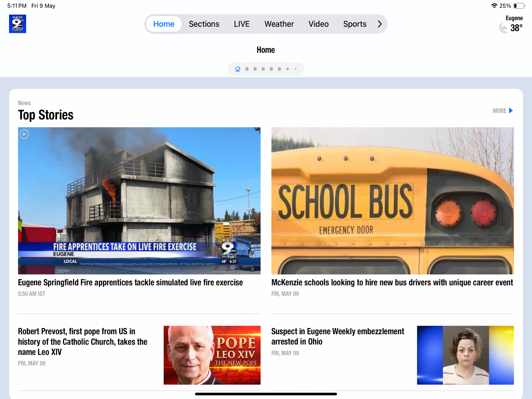
Task: Jump to second page indicator dot
Action: pyautogui.click(x=247, y=69)
